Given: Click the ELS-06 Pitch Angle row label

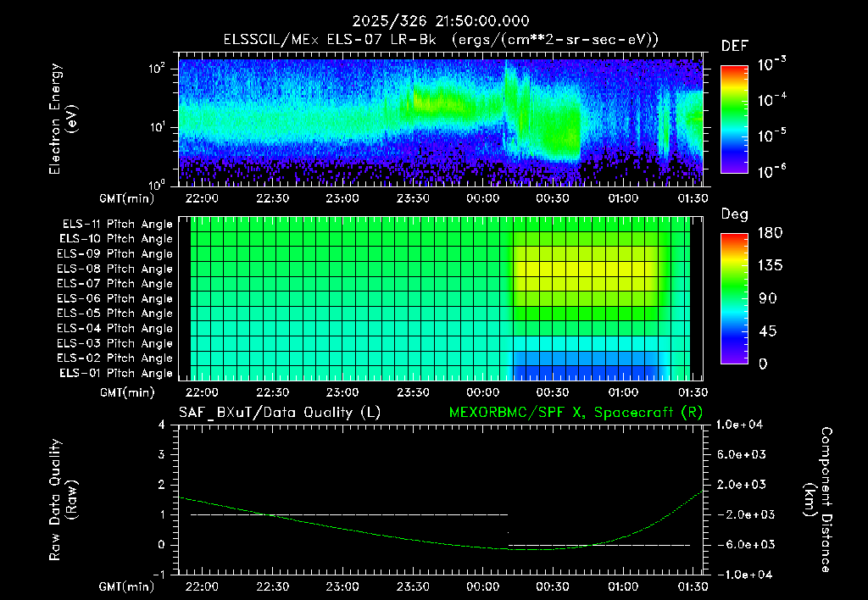Looking at the screenshot, I should tap(115, 298).
